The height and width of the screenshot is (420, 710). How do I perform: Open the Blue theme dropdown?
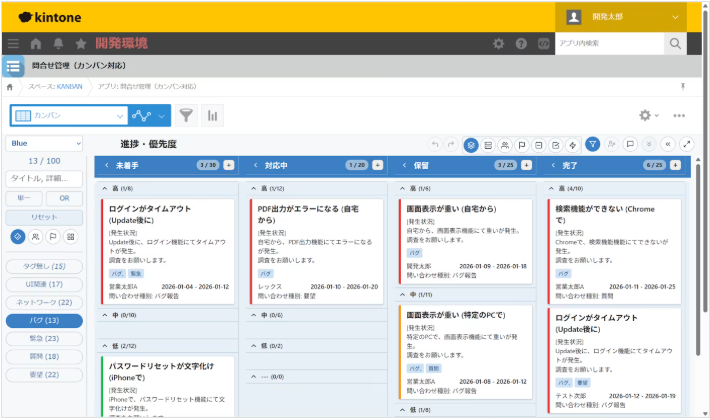[x=44, y=143]
